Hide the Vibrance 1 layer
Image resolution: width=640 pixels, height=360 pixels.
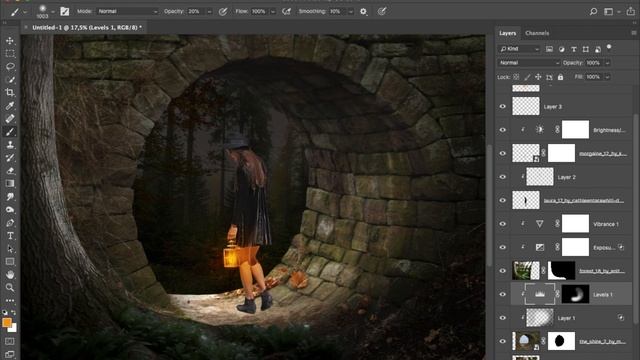503,224
